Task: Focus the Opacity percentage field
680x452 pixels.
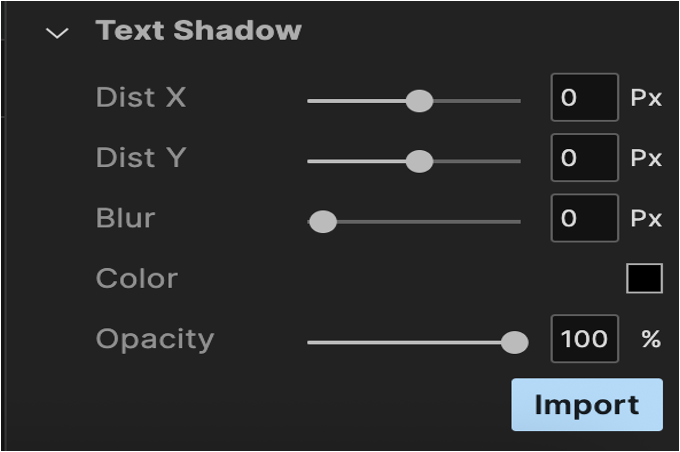Action: coord(584,339)
